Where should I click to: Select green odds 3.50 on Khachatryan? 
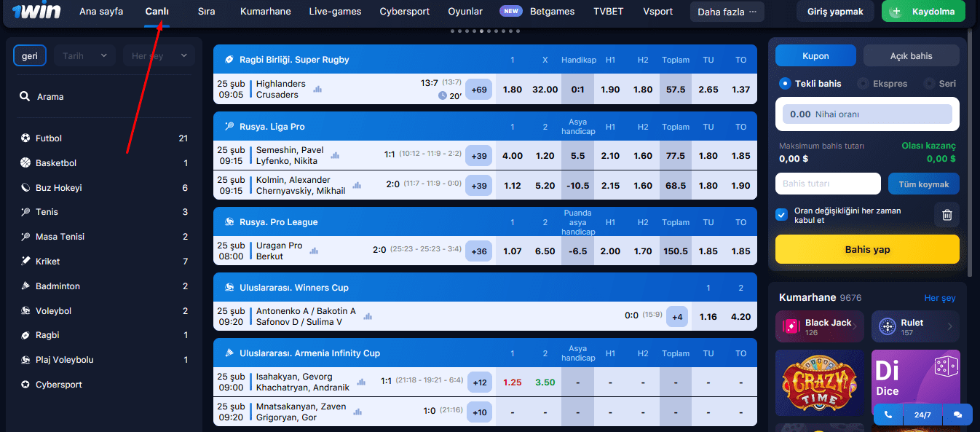[x=545, y=382]
